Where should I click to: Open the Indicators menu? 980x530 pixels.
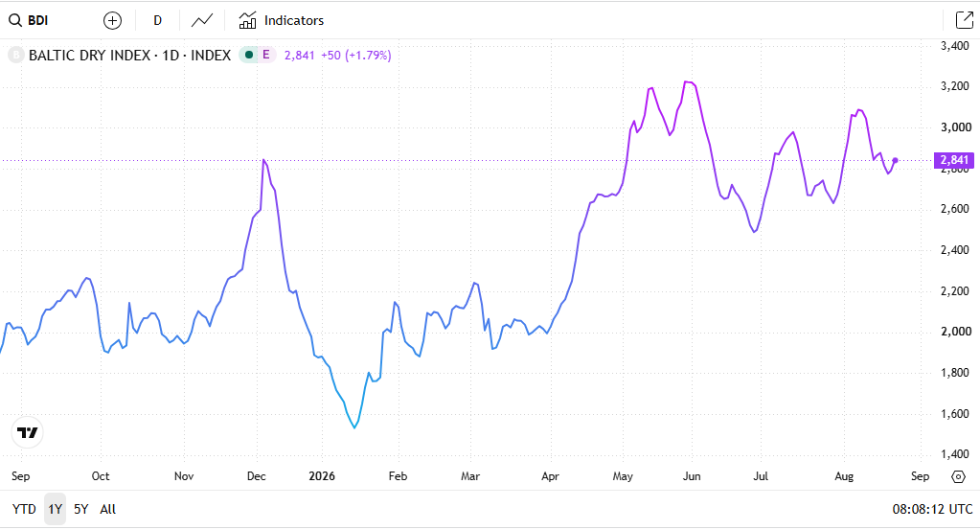pyautogui.click(x=282, y=21)
